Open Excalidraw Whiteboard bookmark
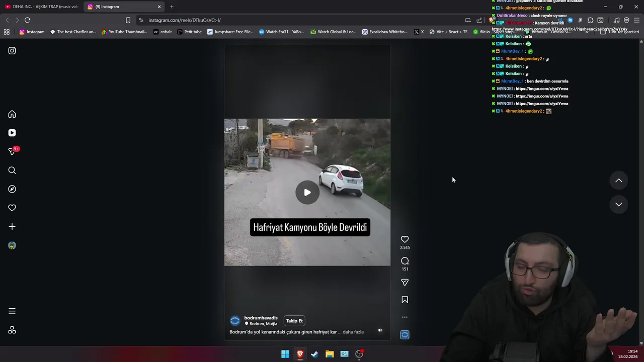 (385, 32)
